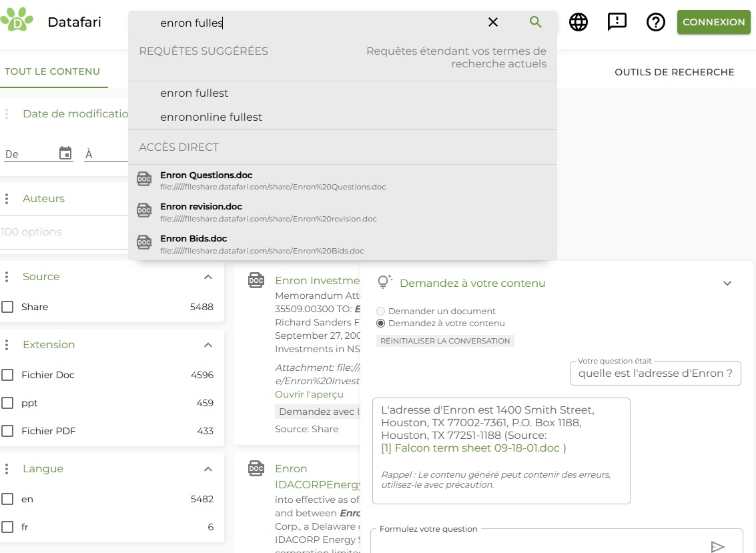The height and width of the screenshot is (553, 756).
Task: Open the language globe menu
Action: tap(578, 22)
